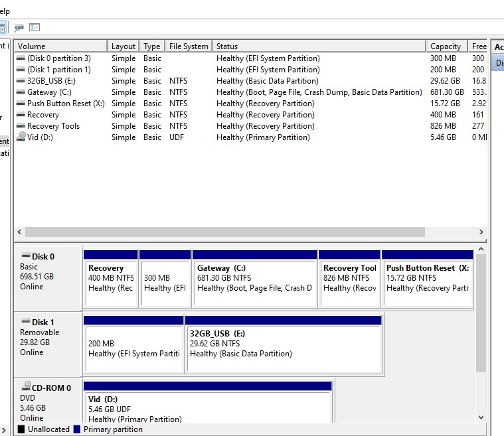504x436 pixels.
Task: Click the Vid (D:) disc icon in volume list
Action: pyautogui.click(x=21, y=137)
